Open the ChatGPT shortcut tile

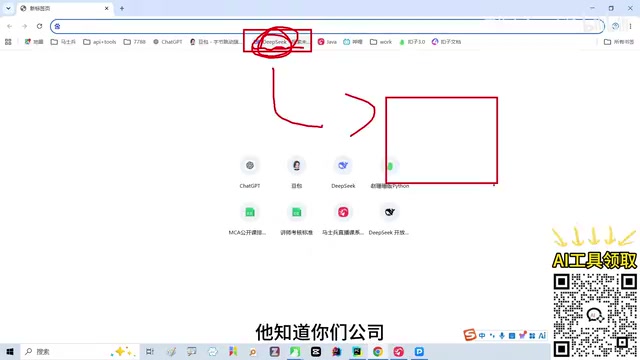coord(250,166)
